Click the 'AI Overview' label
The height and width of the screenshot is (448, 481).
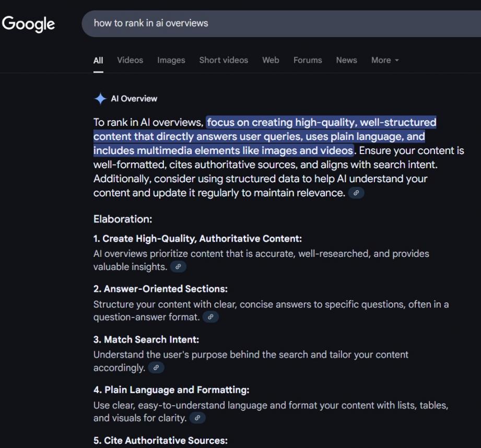134,99
